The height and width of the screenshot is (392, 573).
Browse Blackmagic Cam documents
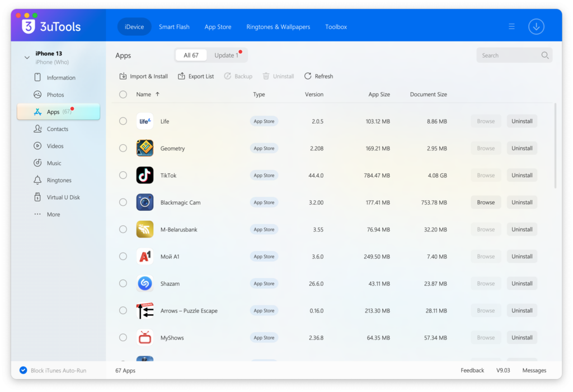[x=486, y=202]
